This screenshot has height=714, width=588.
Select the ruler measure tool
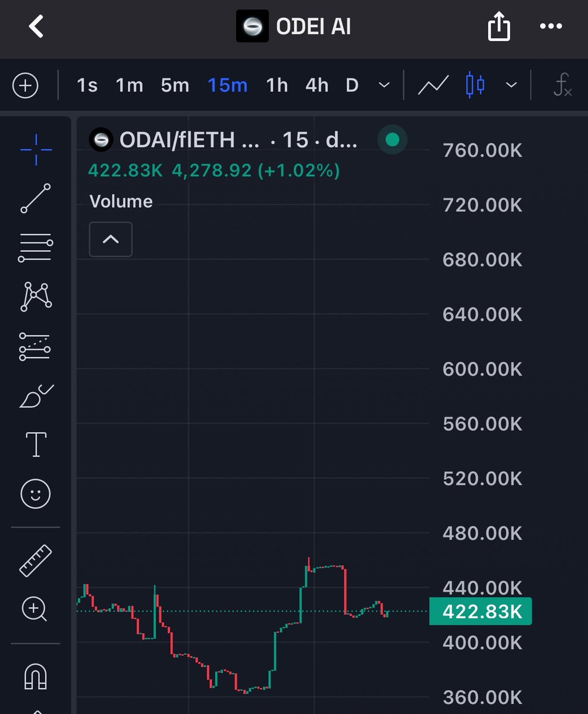click(36, 560)
